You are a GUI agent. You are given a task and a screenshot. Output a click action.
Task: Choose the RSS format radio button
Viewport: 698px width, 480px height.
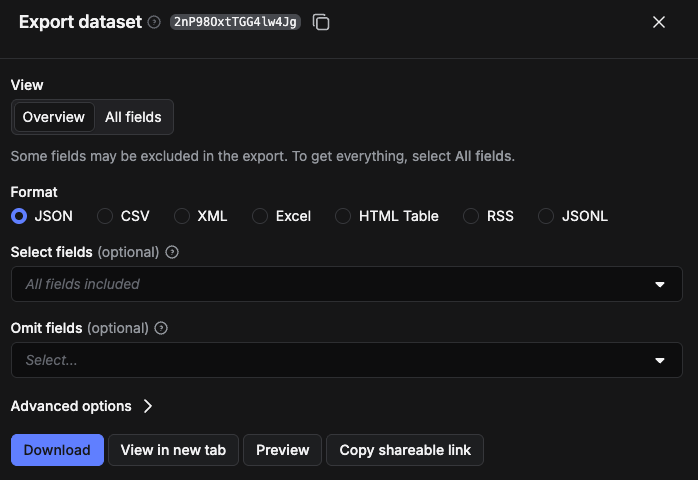click(471, 216)
